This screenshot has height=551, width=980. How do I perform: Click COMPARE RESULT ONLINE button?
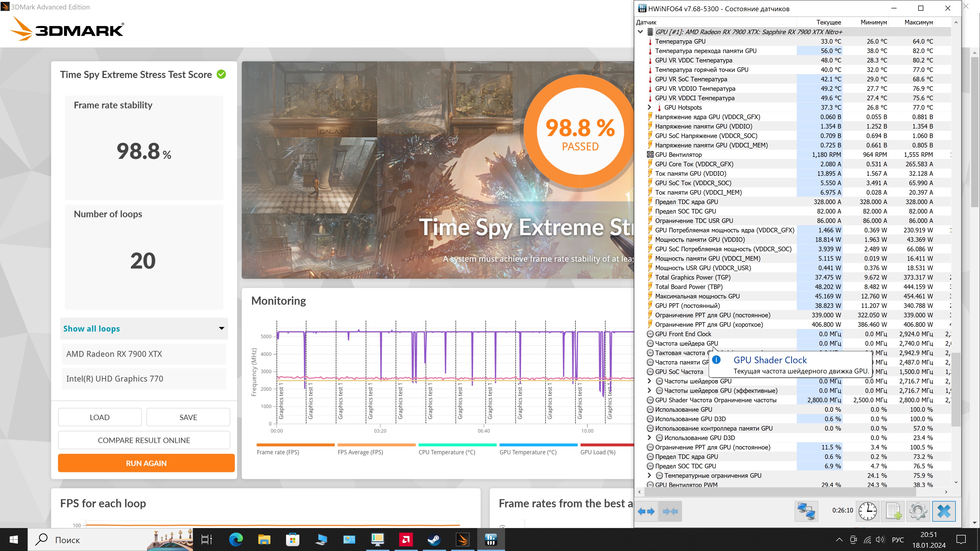click(x=144, y=440)
